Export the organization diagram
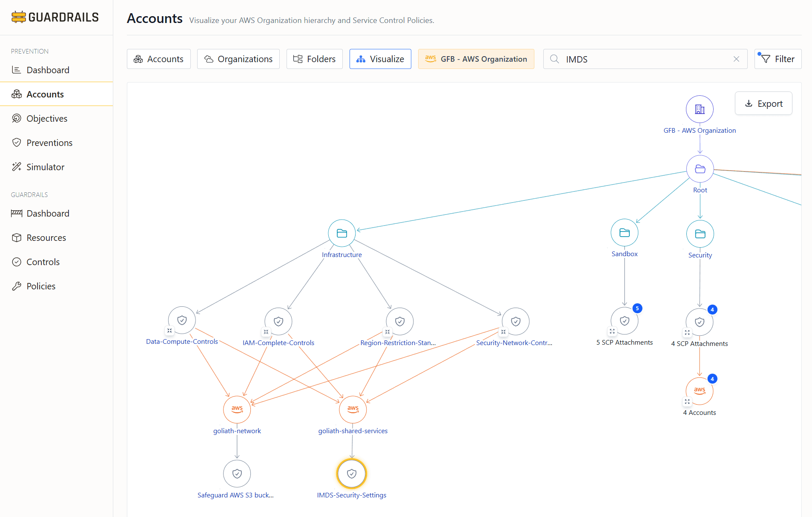812x517 pixels. tap(763, 104)
